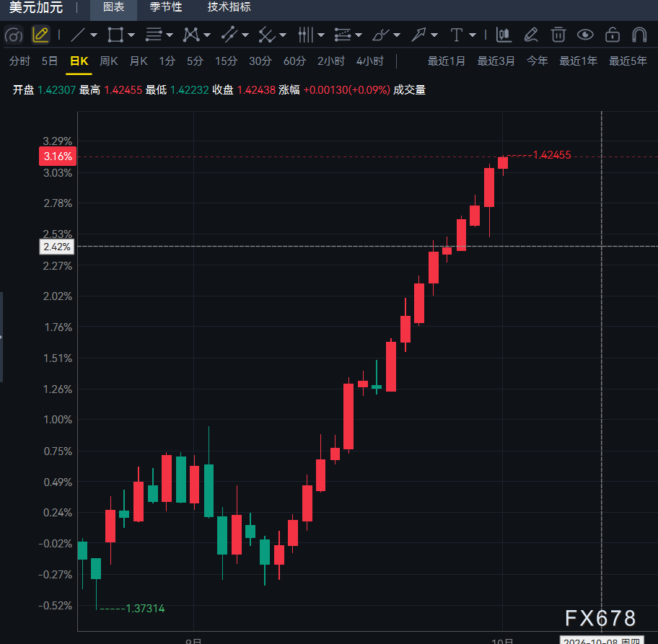Expand the text tool dropdown arrow
This screenshot has height=644, width=658.
473,35
